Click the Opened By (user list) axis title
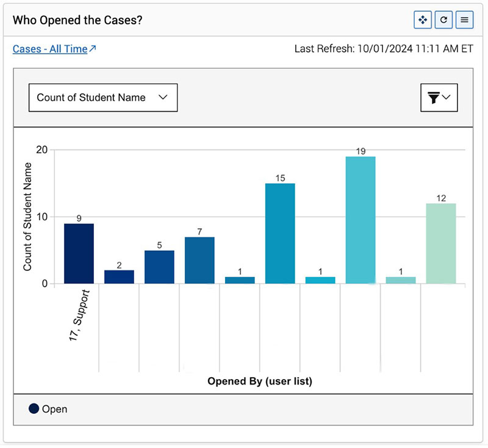The image size is (488, 448). click(259, 381)
